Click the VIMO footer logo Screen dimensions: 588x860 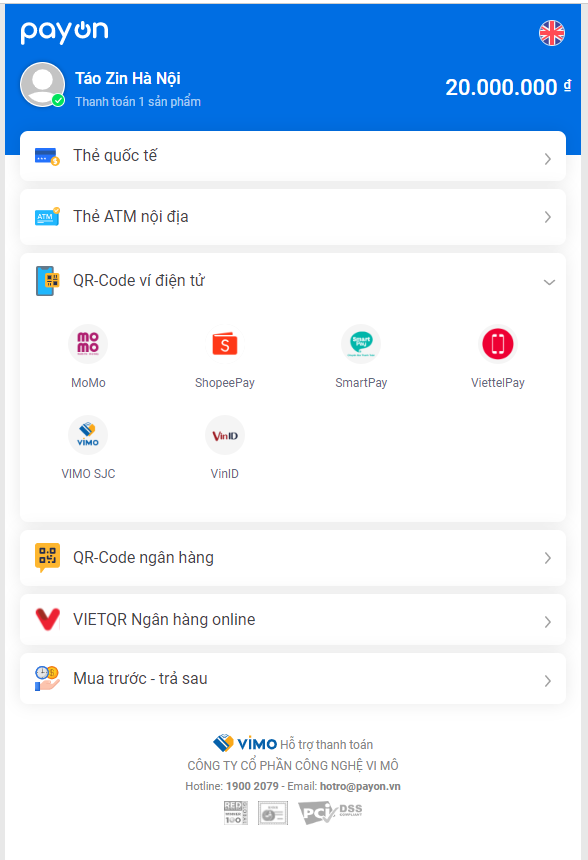pos(245,743)
